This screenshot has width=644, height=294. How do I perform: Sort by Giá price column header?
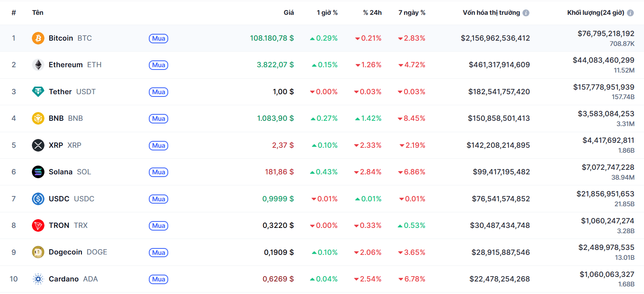pos(289,13)
